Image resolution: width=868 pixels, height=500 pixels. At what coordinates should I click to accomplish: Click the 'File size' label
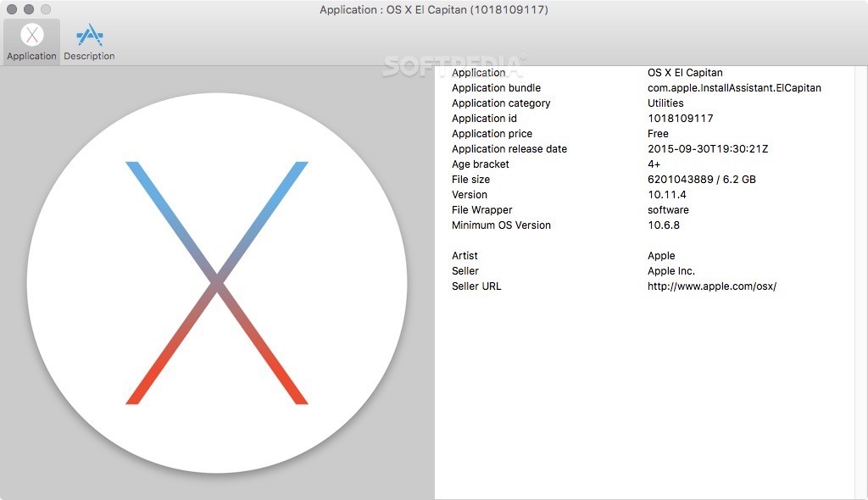[470, 180]
